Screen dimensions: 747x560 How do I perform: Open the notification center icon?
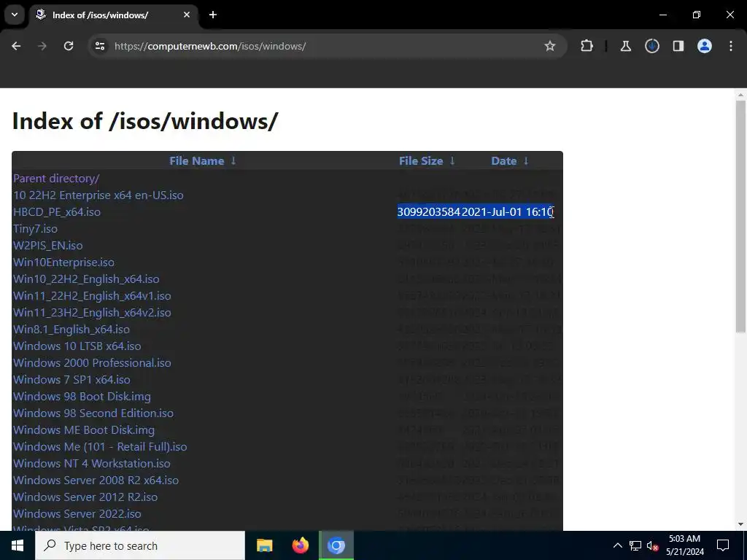coord(723,545)
